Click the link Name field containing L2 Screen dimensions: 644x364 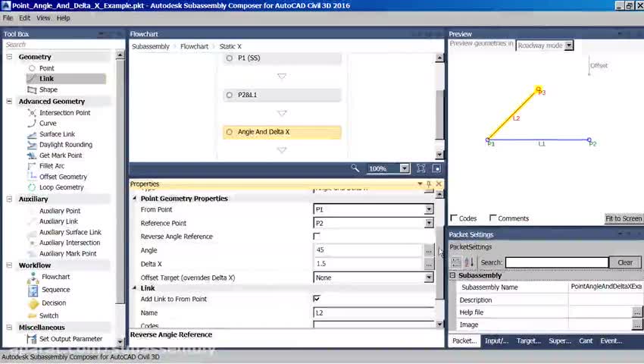tap(374, 313)
